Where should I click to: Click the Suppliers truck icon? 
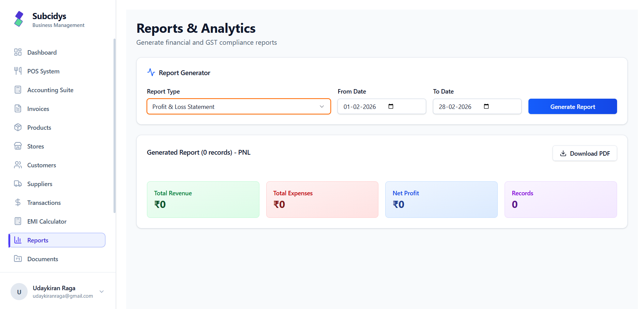pyautogui.click(x=18, y=184)
